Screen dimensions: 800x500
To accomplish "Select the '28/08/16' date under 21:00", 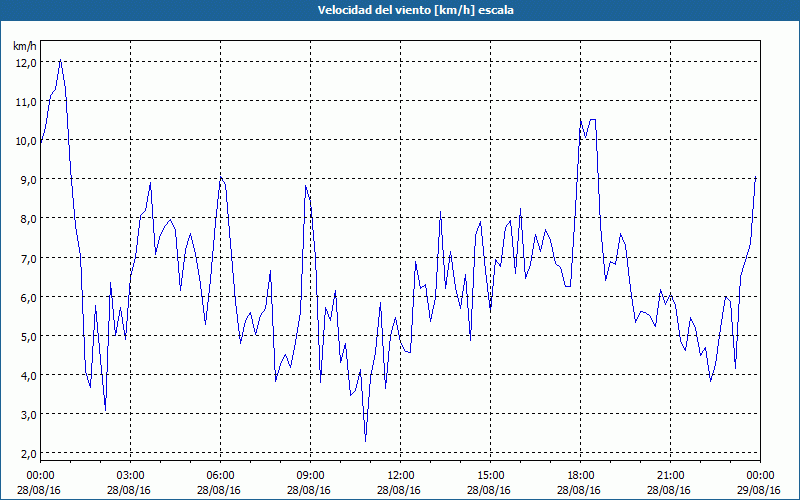I will coord(669,490).
